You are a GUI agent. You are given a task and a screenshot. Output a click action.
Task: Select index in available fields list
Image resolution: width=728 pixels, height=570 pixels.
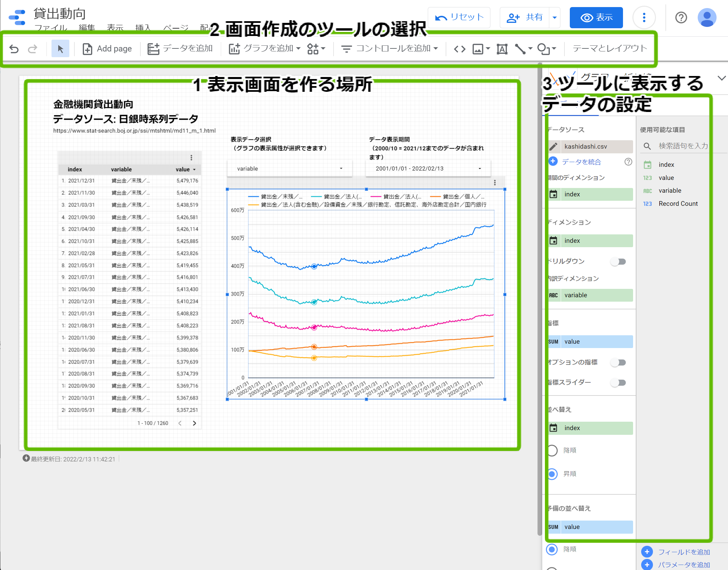pos(666,165)
